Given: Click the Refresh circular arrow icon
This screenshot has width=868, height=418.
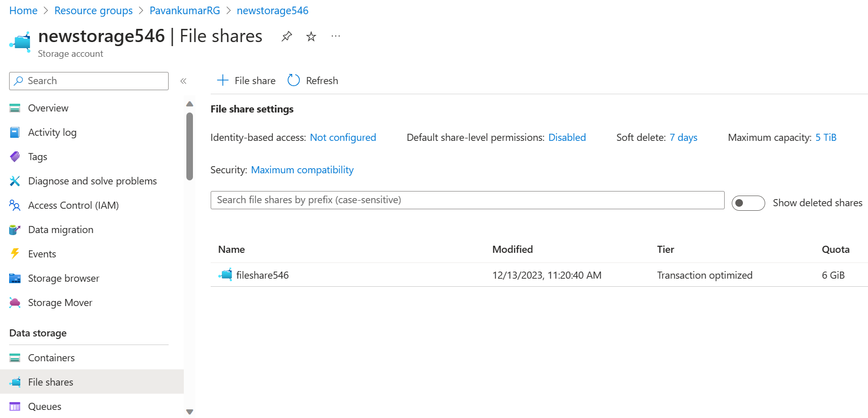Looking at the screenshot, I should (x=294, y=81).
